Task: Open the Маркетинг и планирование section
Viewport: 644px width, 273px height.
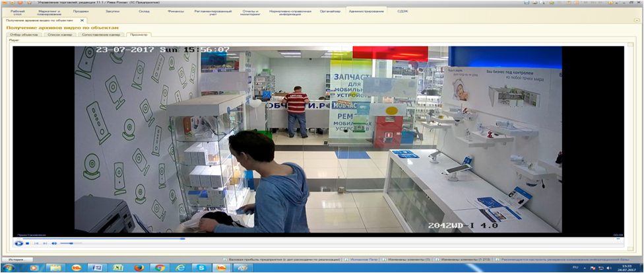Action: [48, 13]
